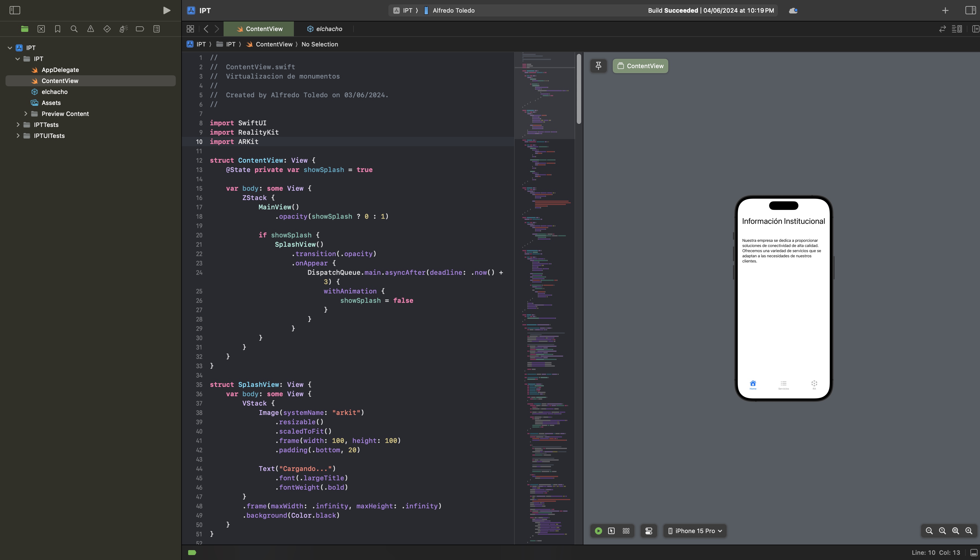980x560 pixels.
Task: Open the Library with plus button
Action: coord(945,10)
